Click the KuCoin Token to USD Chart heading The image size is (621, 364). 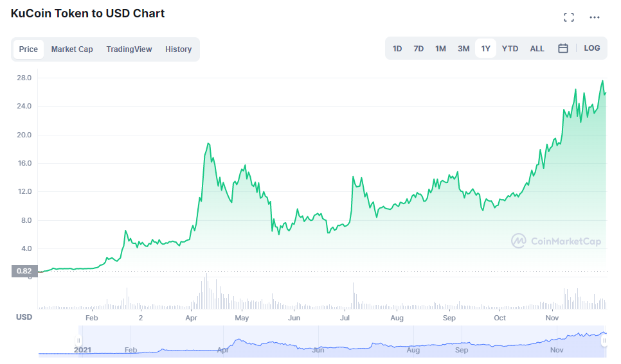pyautogui.click(x=87, y=13)
